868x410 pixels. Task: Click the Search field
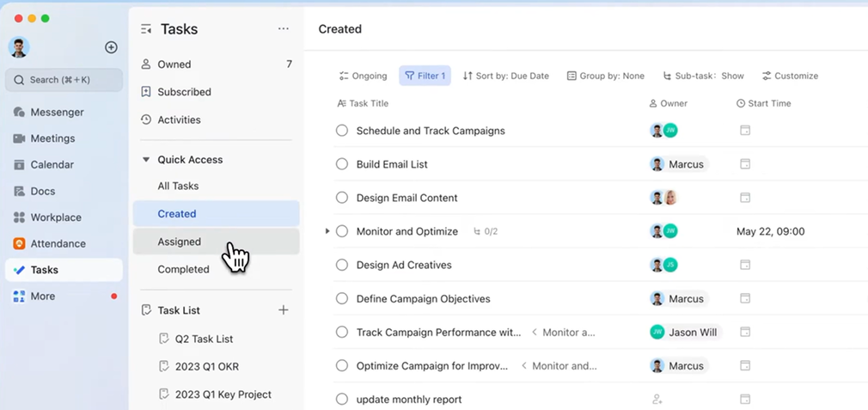(x=64, y=80)
